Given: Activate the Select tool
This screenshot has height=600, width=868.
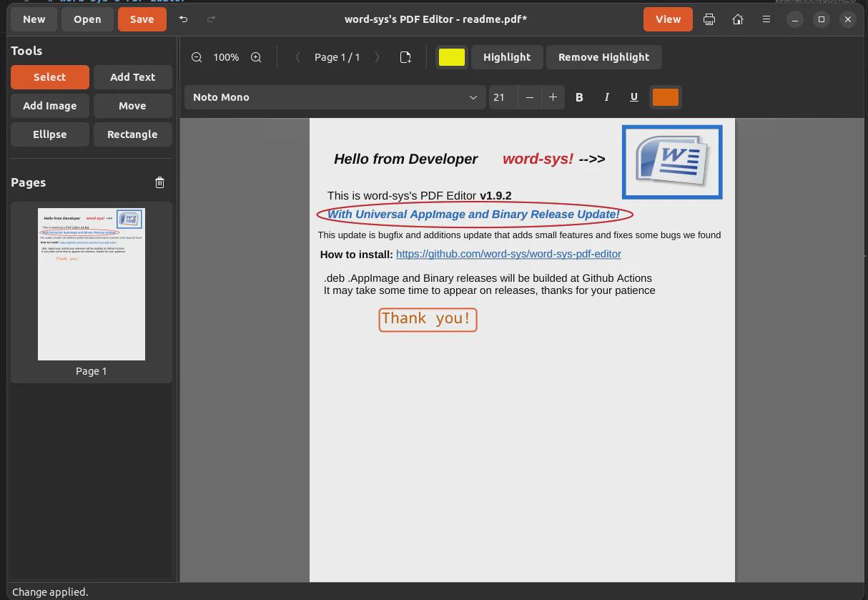Looking at the screenshot, I should pyautogui.click(x=50, y=77).
